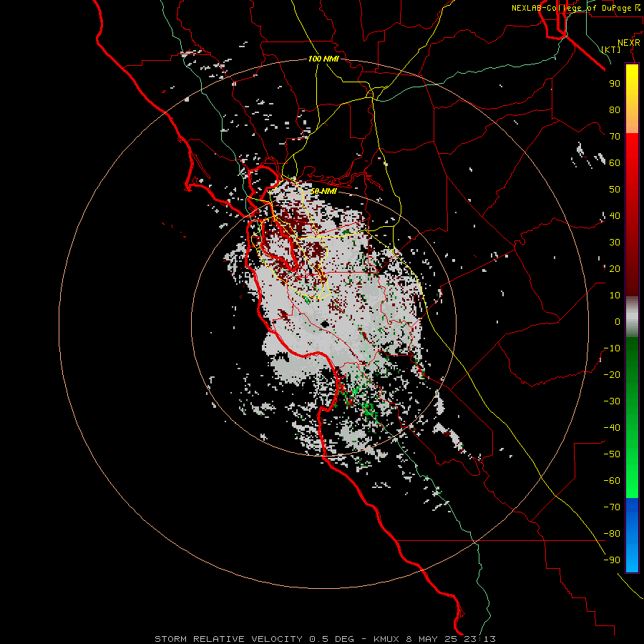Click the "NEXR" label at top right
644x644 pixels.
[629, 43]
